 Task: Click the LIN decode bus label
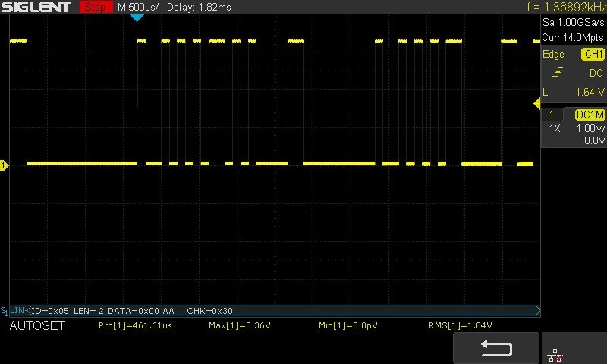pos(17,310)
